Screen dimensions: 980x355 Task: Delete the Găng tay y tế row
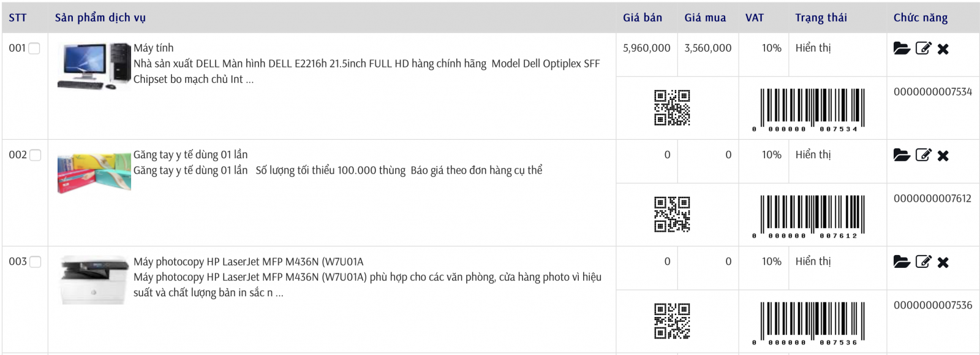point(943,156)
